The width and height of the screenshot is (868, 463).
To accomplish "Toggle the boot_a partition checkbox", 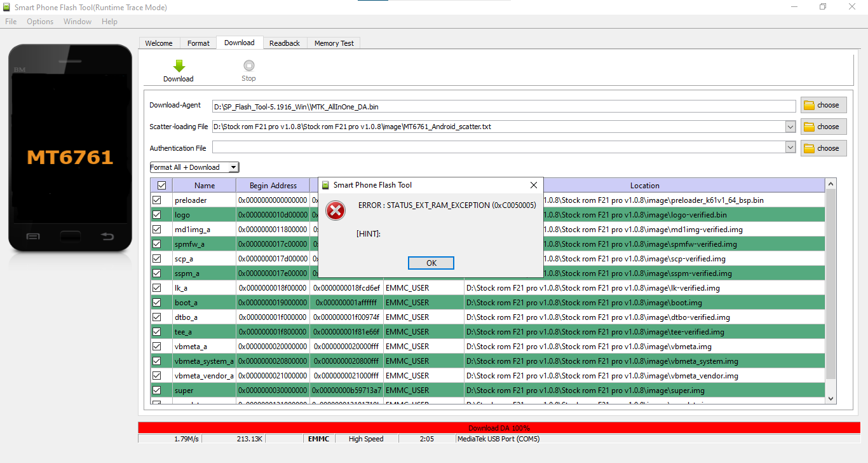I will tap(157, 303).
